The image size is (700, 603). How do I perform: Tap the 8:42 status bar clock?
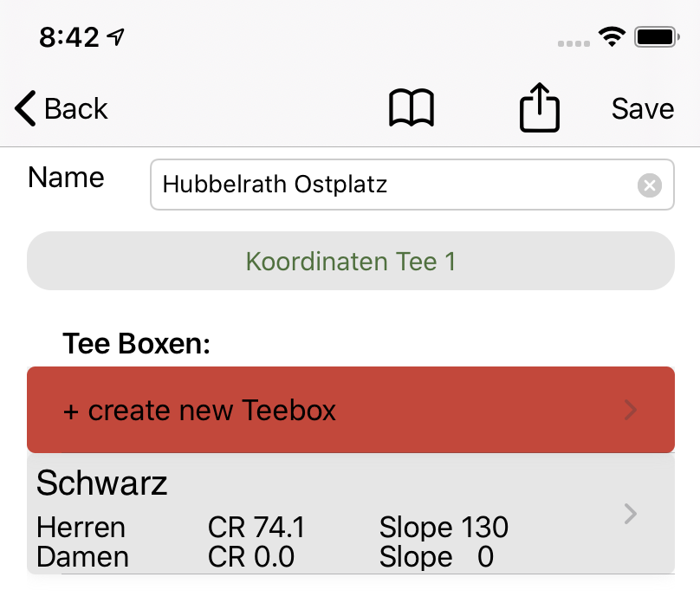[69, 37]
